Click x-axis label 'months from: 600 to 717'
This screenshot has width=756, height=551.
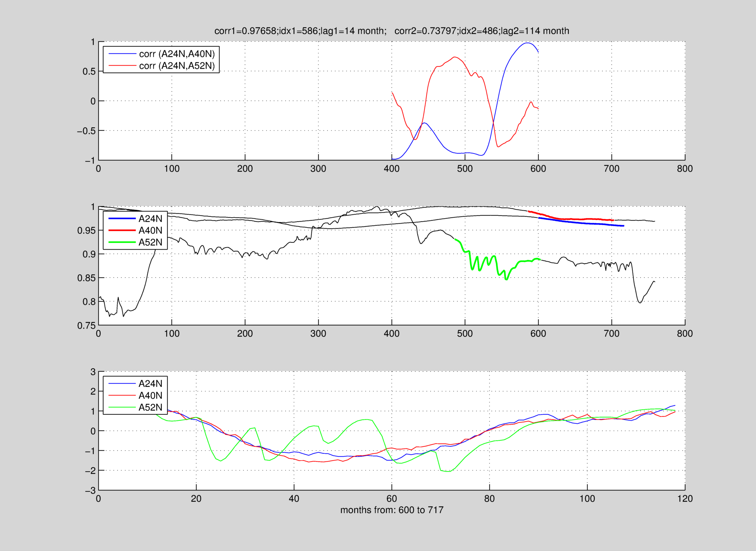[x=392, y=510]
